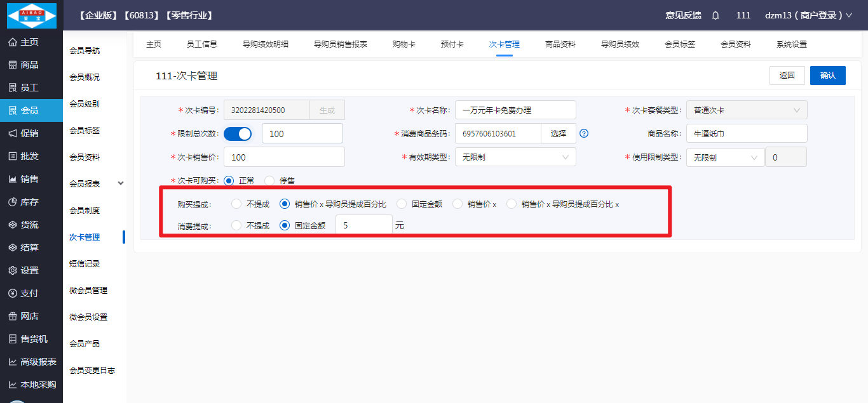Click the help question mark icon
Image resolution: width=868 pixels, height=403 pixels.
coord(584,133)
